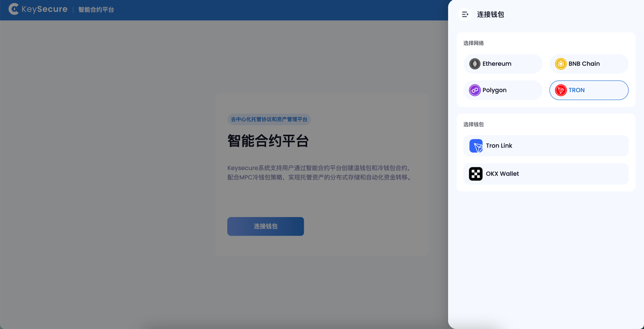
Task: Click the KeySecure logo icon
Action: 14,9
